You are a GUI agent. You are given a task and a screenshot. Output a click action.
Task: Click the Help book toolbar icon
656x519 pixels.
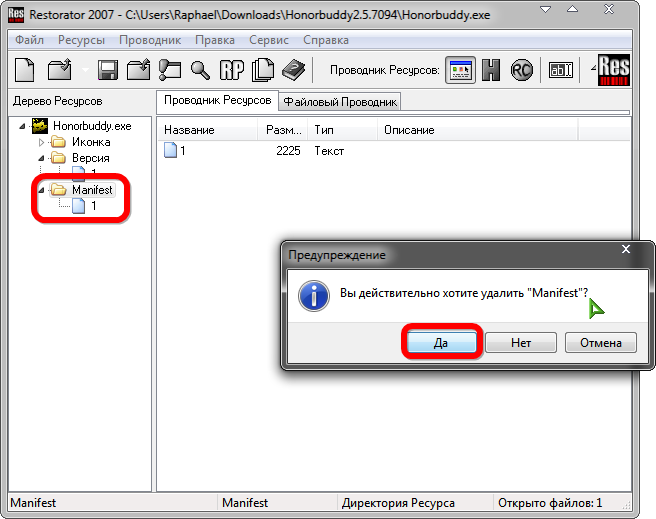click(293, 70)
